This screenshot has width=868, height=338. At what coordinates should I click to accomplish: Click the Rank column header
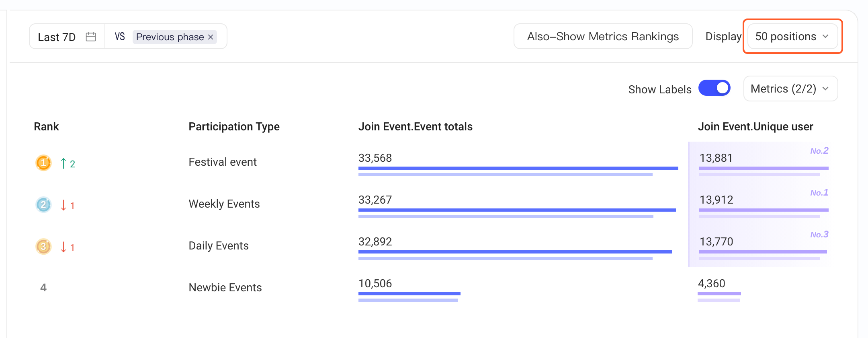[46, 126]
